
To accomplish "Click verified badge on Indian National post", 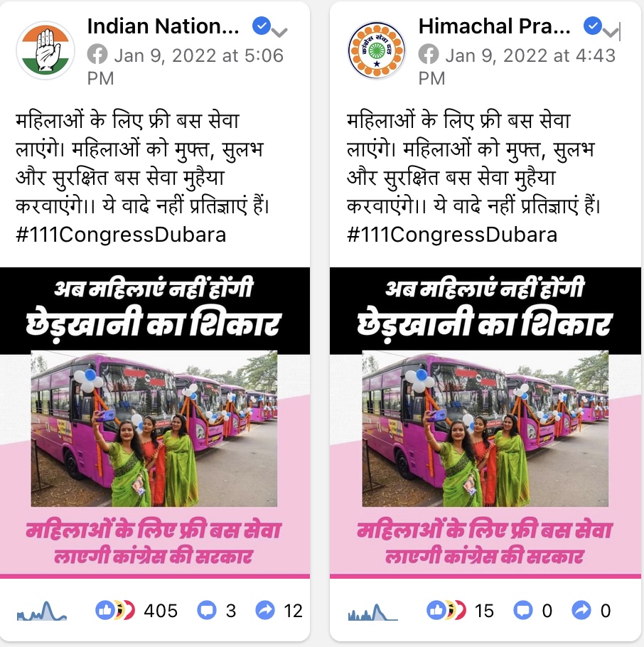I will (261, 26).
